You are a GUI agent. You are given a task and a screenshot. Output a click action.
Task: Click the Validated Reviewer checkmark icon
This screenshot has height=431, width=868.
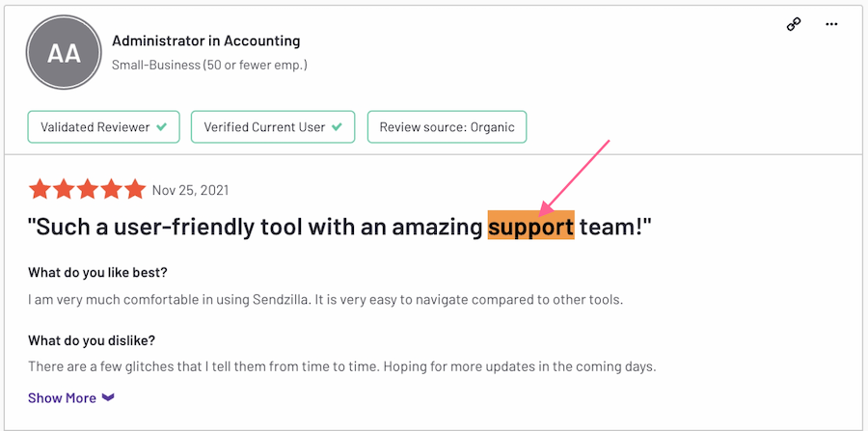162,127
